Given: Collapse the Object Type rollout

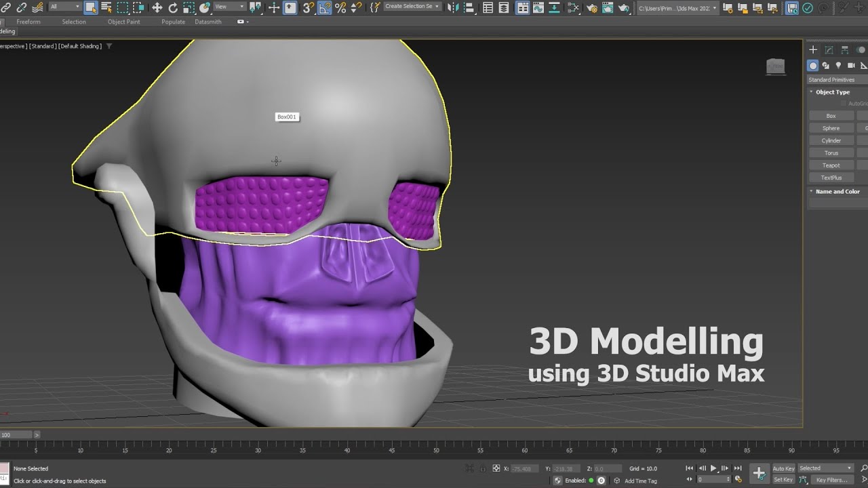Looking at the screenshot, I should click(x=833, y=92).
